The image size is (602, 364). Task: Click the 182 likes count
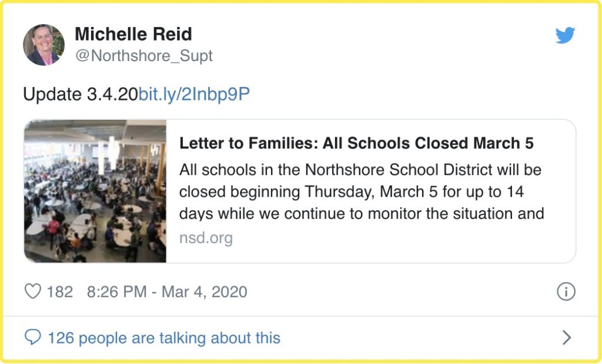pos(59,292)
